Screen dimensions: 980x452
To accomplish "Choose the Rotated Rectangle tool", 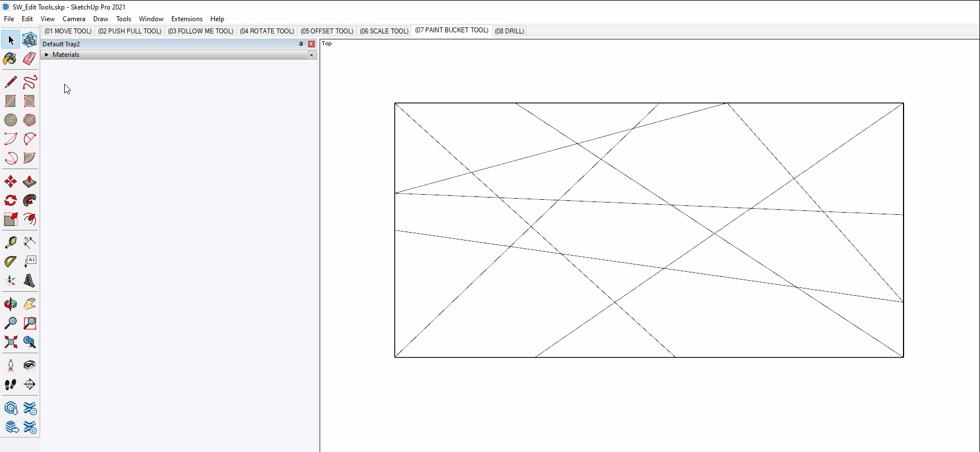I will [30, 101].
